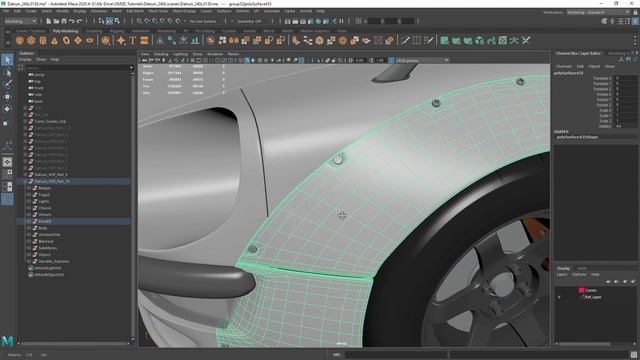Create a polygon plane from the shelf
The height and width of the screenshot is (360, 640).
78,40
